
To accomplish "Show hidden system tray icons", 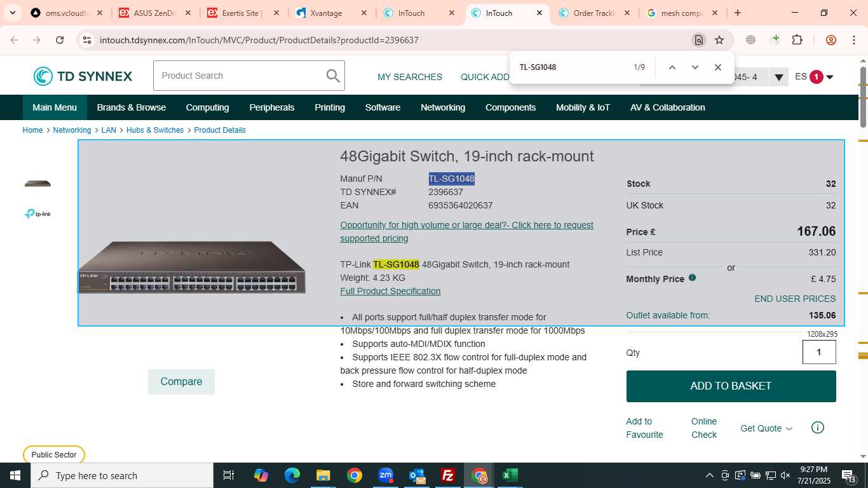I will (709, 475).
